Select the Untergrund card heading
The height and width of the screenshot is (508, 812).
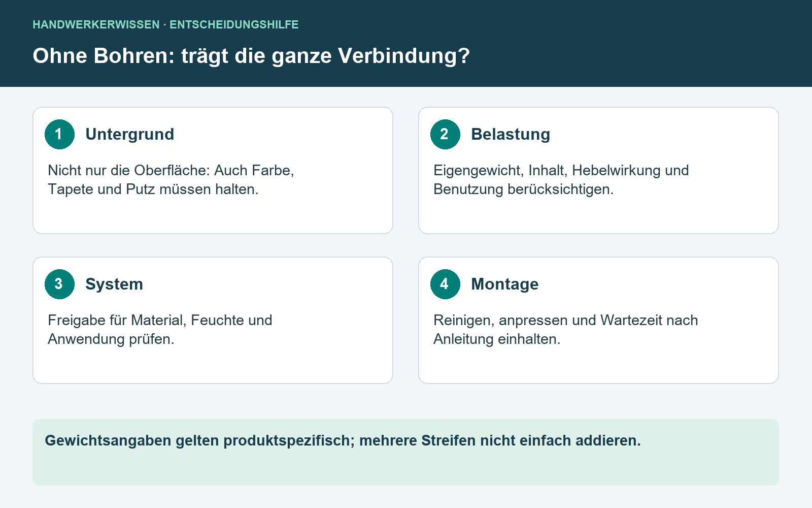130,134
